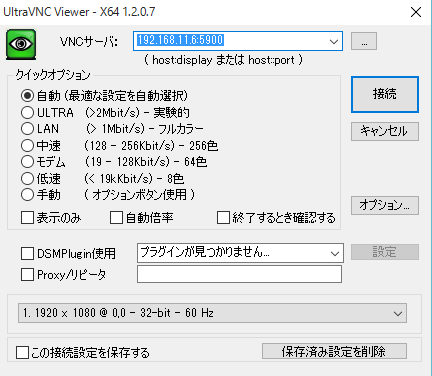Click the 接続 button
The height and width of the screenshot is (376, 432).
pos(385,94)
